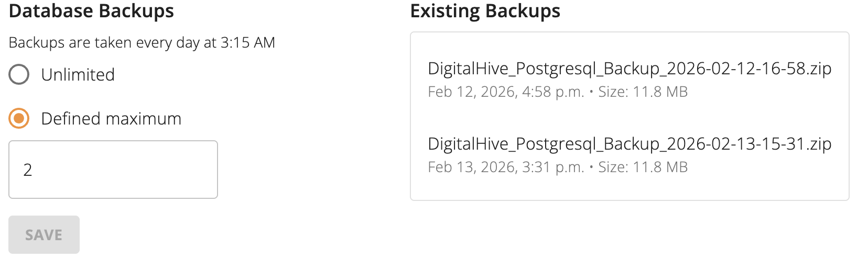Click the size label of Feb 12 backup

(x=643, y=92)
